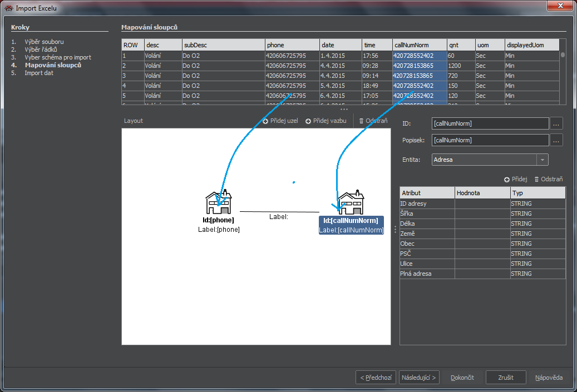Screen dimensions: 577x392
Task: Cancel import with Zrušit button
Action: coord(505,378)
